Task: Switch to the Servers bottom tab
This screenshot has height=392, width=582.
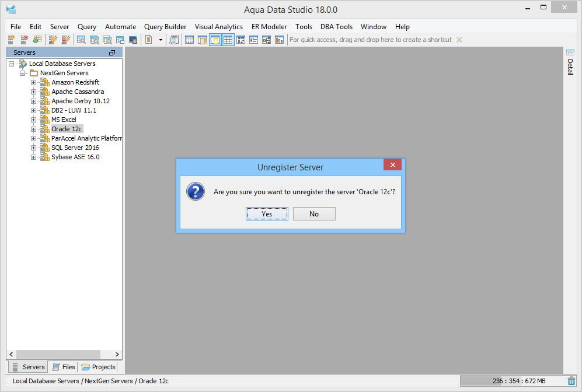Action: tap(29, 367)
